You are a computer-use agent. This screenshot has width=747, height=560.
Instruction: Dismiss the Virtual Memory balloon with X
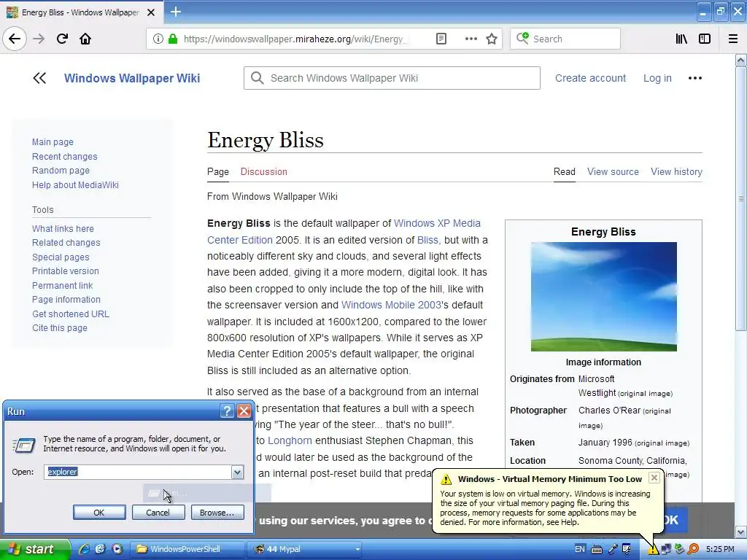[654, 477]
